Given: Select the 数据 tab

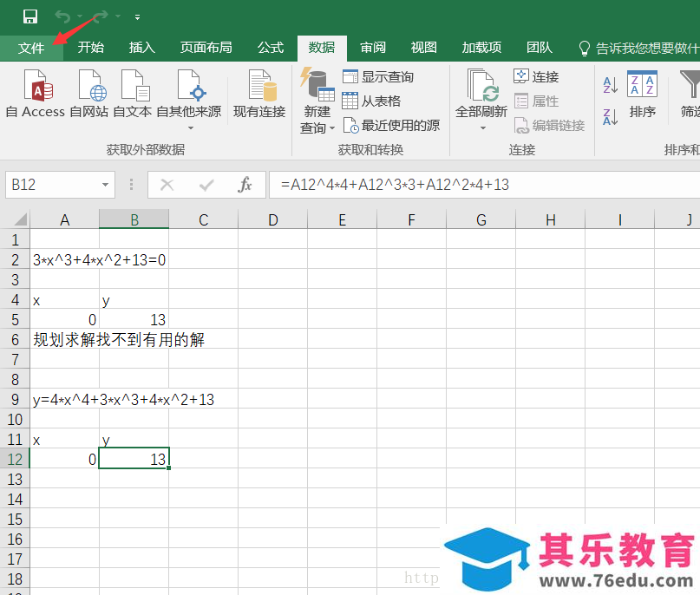Looking at the screenshot, I should click(322, 48).
